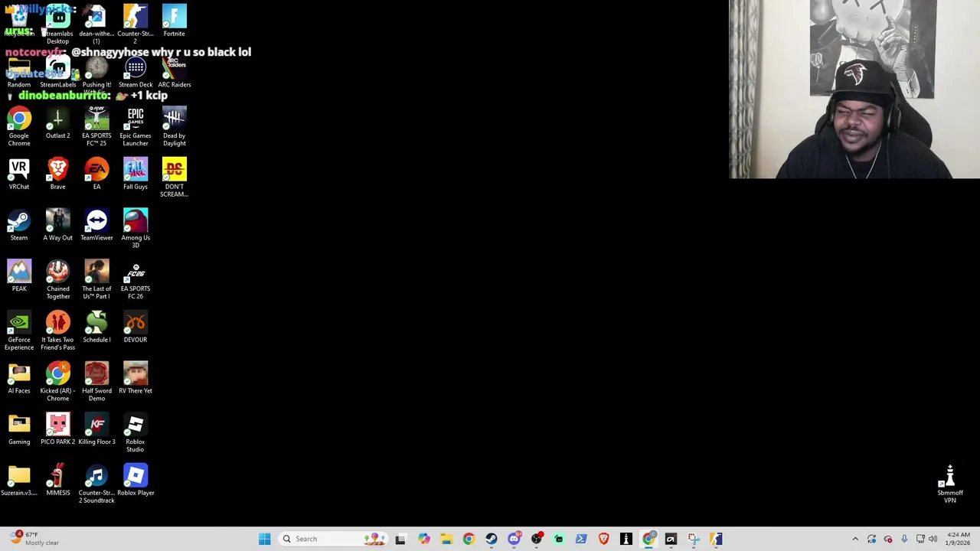Open Brave browser from the taskbar
This screenshot has width=980, height=551.
point(604,539)
